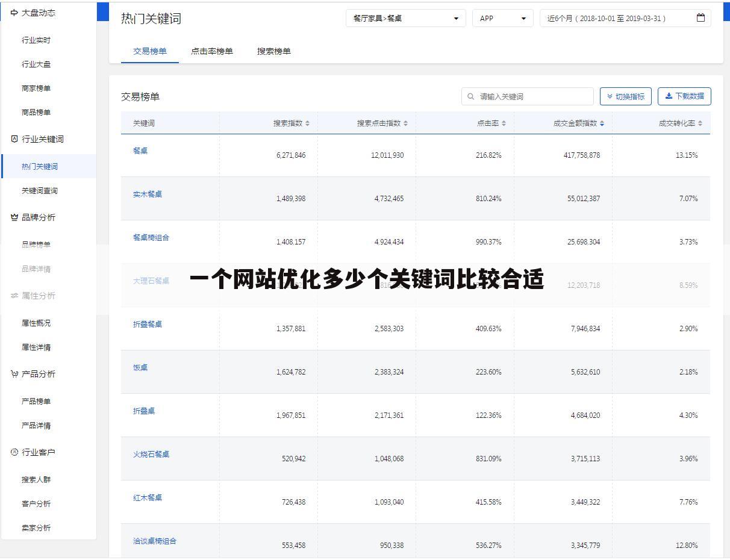Switch to the 搜索榜单 tab
Image resolution: width=730 pixels, height=560 pixels.
coord(274,51)
